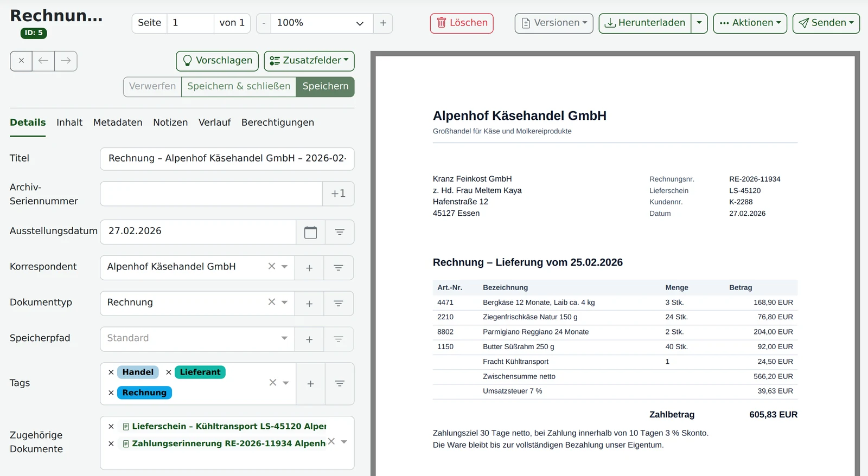Click the Löschen button

462,23
